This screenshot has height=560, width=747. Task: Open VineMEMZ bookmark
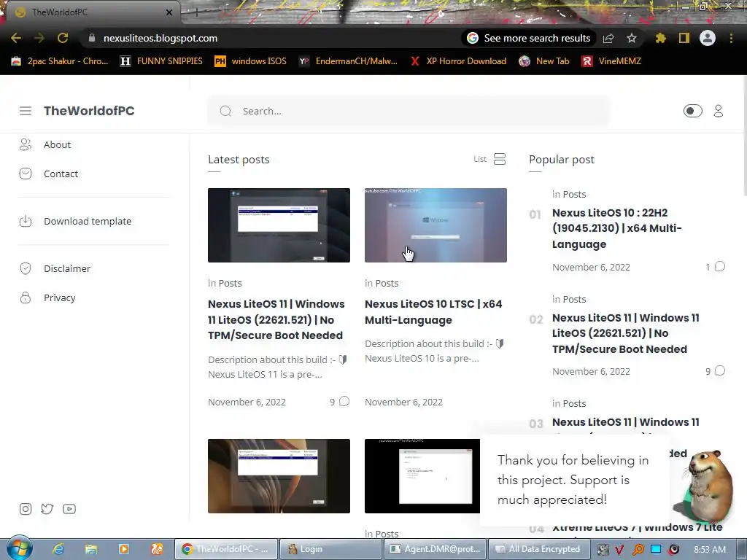click(x=612, y=61)
